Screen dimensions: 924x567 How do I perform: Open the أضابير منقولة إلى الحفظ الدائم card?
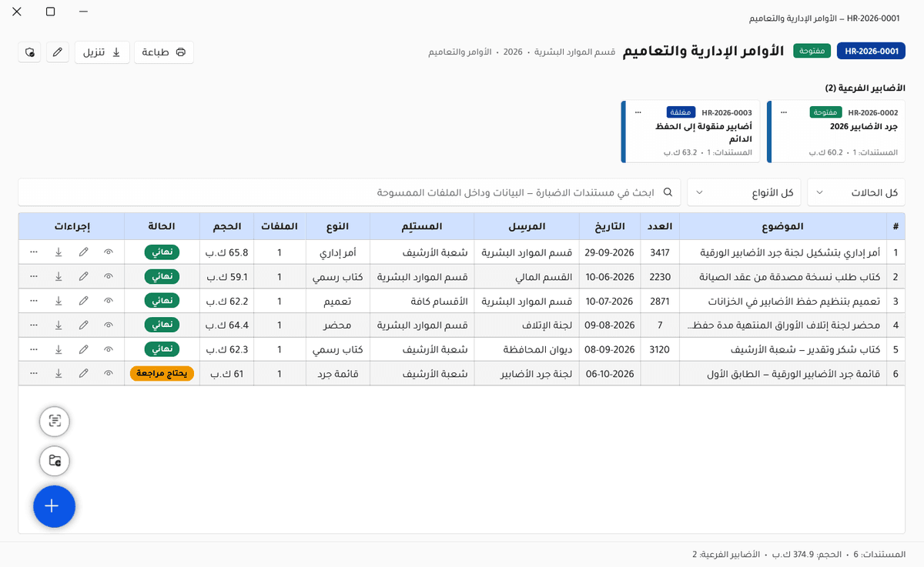[x=691, y=132]
